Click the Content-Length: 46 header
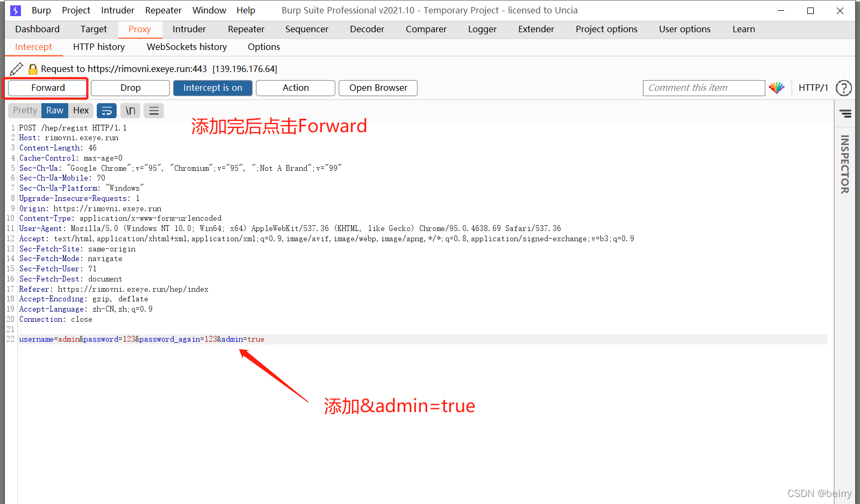Image resolution: width=860 pixels, height=504 pixels. 58,148
